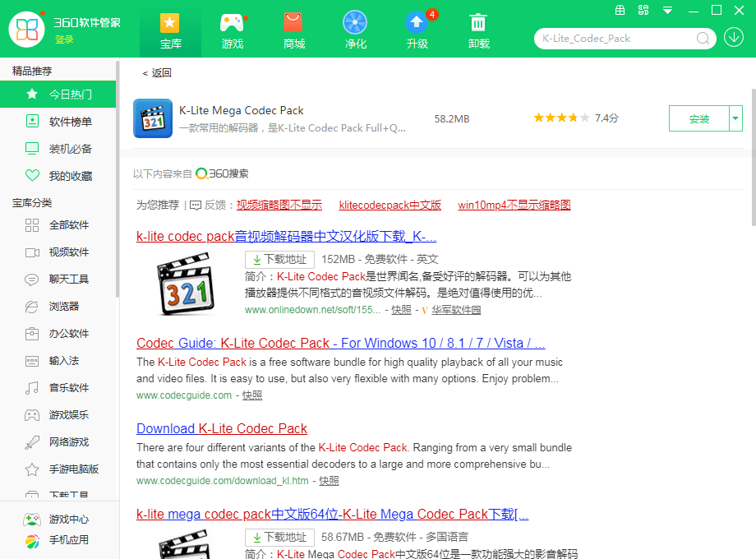Focus the K-Lite_Codec_Pack search field
Image resolution: width=756 pixels, height=559 pixels.
tap(617, 39)
